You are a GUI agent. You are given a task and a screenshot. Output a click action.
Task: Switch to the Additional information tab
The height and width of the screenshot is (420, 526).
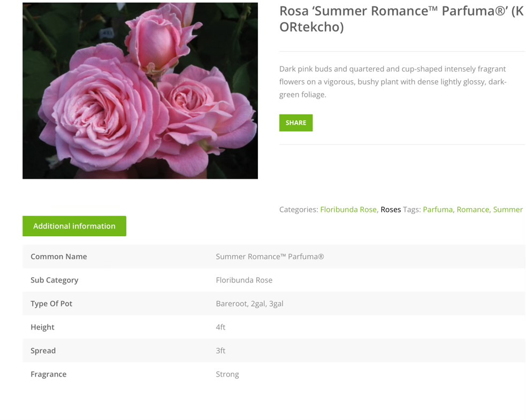click(x=74, y=226)
